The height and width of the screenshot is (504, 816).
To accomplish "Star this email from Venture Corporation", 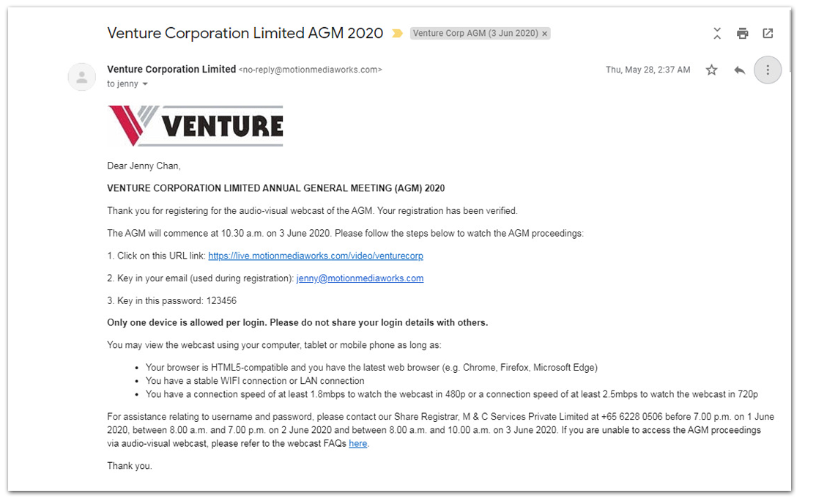I will (711, 70).
